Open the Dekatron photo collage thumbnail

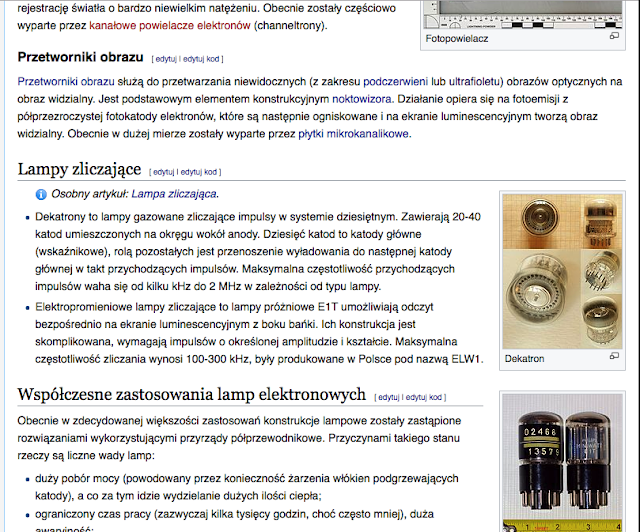pyautogui.click(x=562, y=271)
